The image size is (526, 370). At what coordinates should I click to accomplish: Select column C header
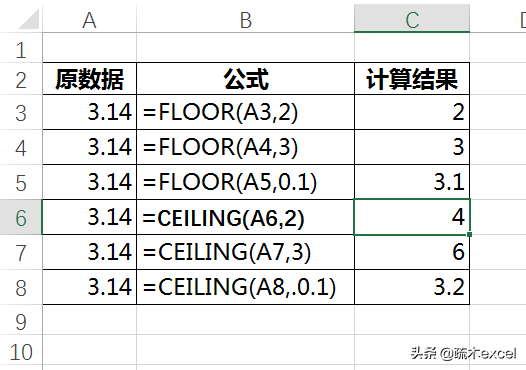click(x=412, y=18)
